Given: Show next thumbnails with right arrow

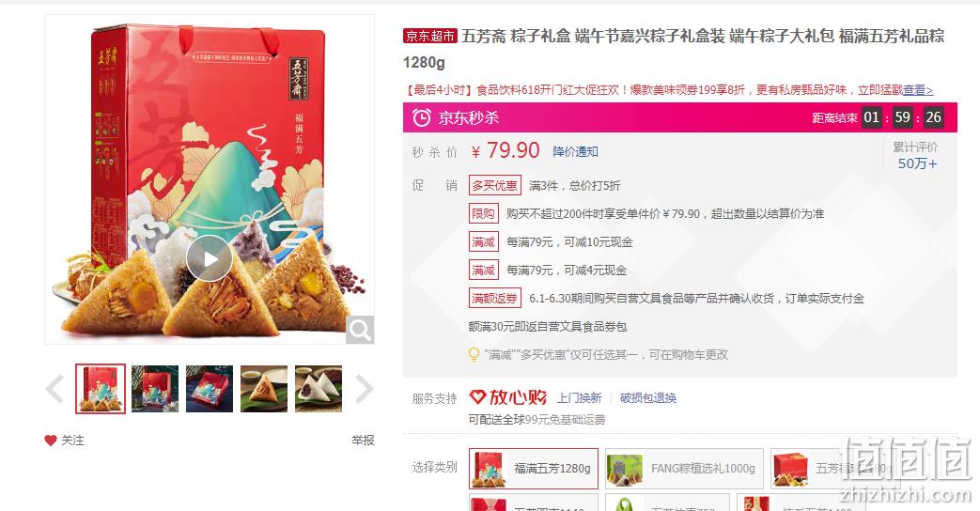Looking at the screenshot, I should [x=364, y=389].
